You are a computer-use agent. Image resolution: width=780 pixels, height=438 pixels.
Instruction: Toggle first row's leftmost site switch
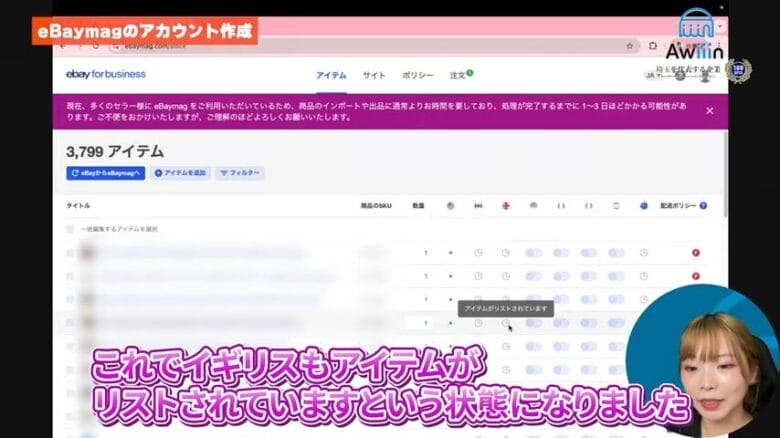tap(534, 253)
